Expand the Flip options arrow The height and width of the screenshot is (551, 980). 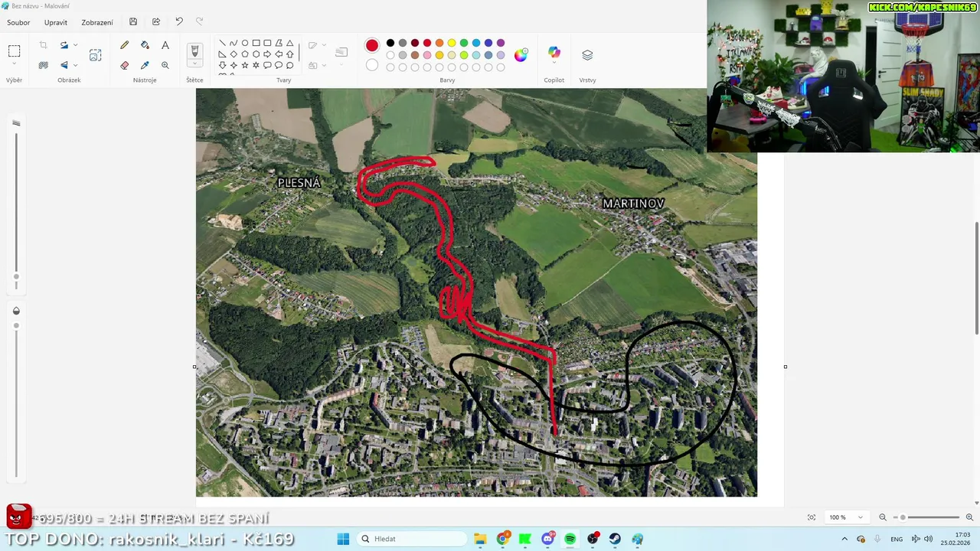pos(75,65)
